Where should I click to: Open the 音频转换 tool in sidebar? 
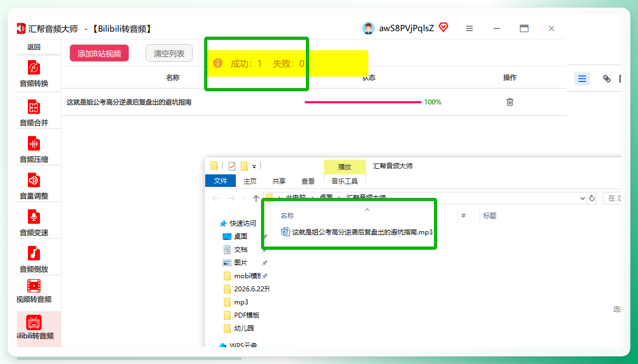coord(34,74)
